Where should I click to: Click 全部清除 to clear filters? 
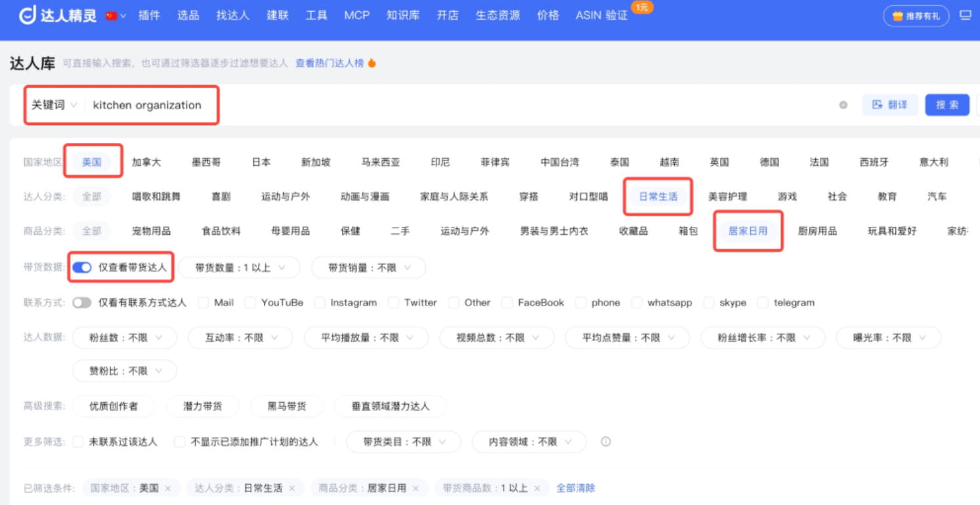[x=576, y=488]
